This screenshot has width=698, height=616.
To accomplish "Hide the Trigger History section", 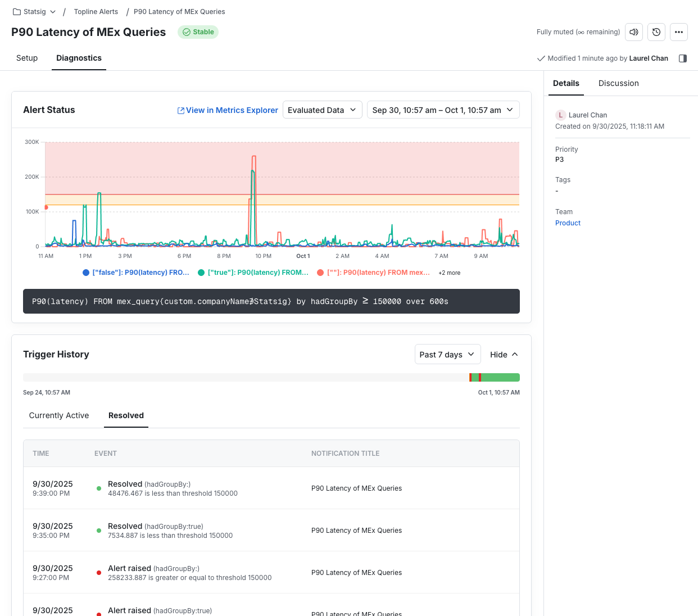I will 504,355.
